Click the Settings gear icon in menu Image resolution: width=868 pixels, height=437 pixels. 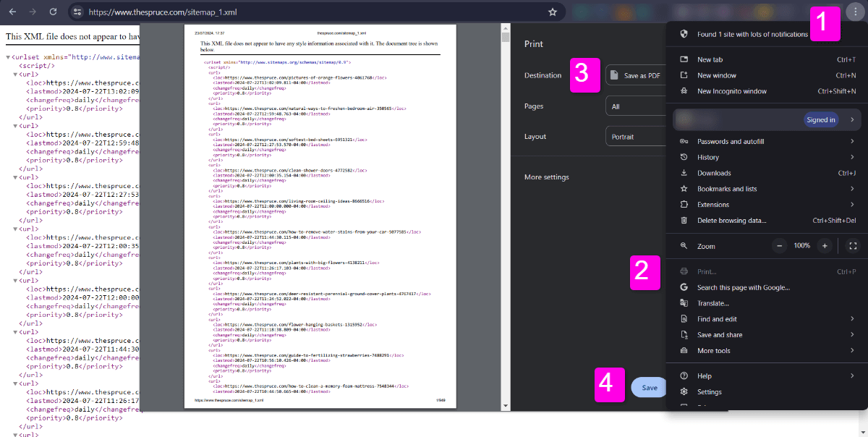(684, 392)
